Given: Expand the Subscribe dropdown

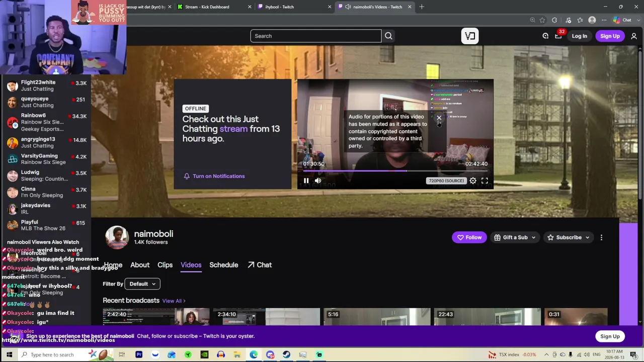Looking at the screenshot, I should coord(569,237).
